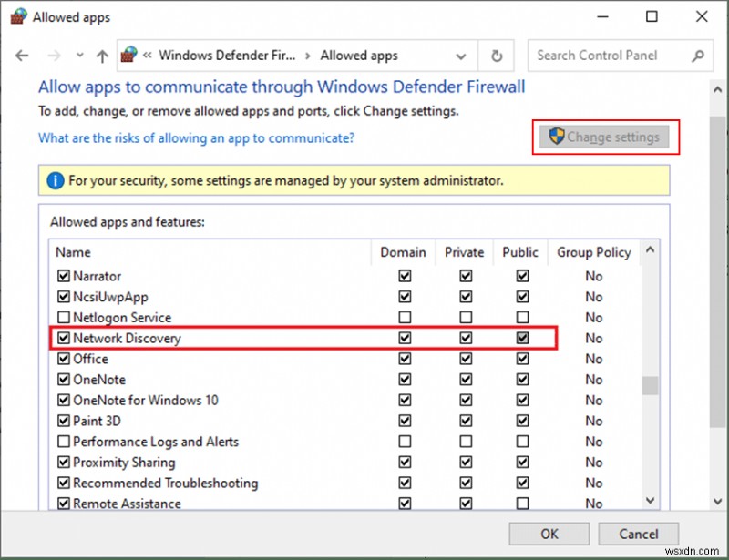Click the search magnifier icon
The width and height of the screenshot is (729, 560).
click(697, 56)
